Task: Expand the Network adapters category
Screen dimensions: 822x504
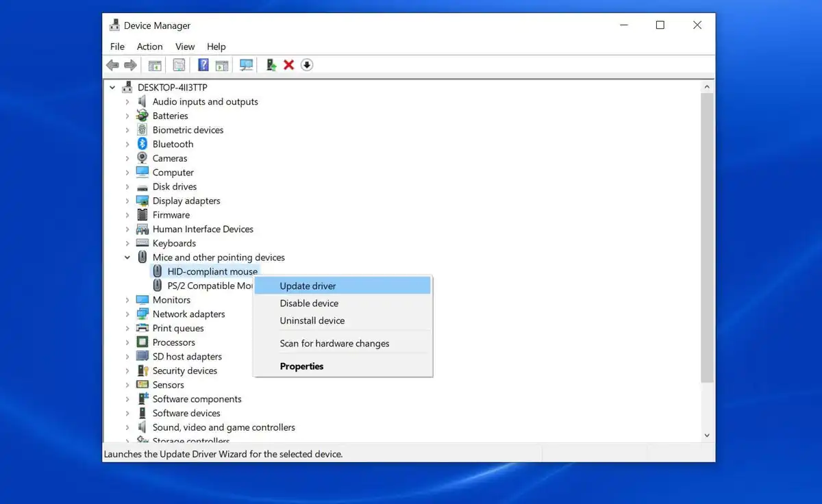Action: pyautogui.click(x=127, y=314)
